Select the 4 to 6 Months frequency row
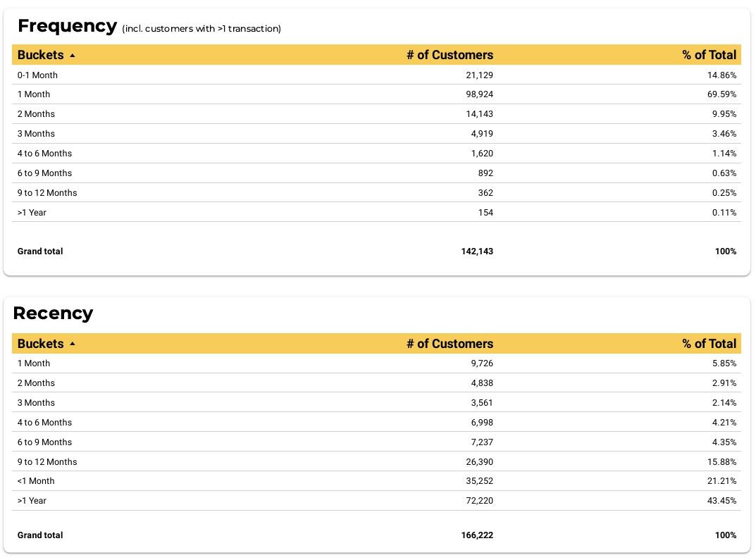The image size is (756, 560). coord(376,154)
